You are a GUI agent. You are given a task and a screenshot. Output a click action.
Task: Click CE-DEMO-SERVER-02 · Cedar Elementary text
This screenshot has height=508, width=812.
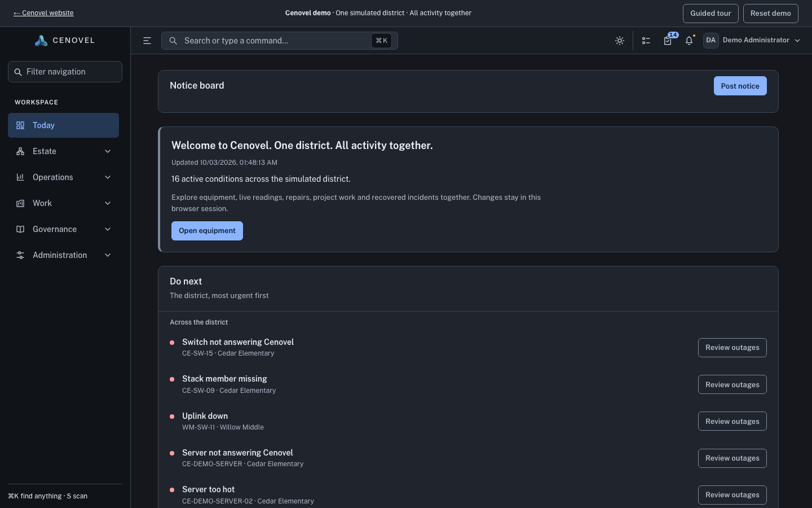pos(248,501)
